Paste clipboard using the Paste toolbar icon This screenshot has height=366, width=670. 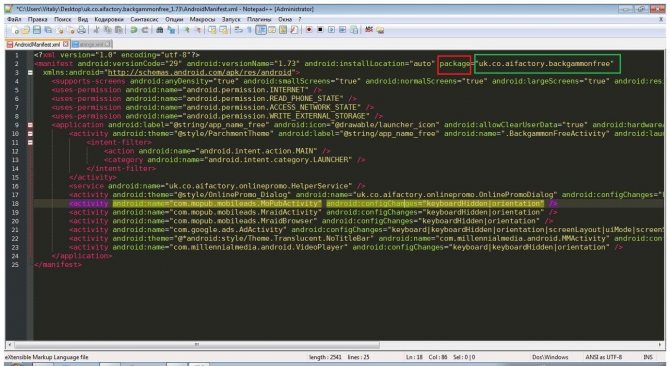coord(118,30)
